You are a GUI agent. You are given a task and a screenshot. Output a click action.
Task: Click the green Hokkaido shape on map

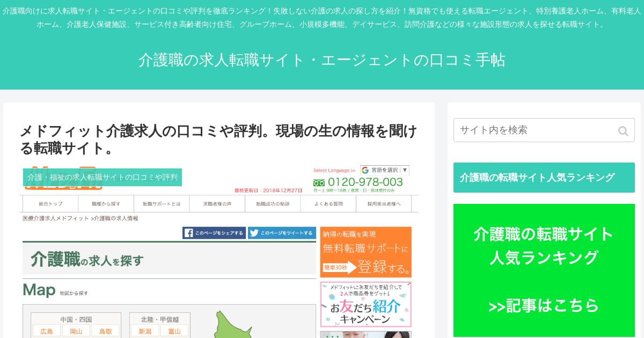[x=234, y=324]
